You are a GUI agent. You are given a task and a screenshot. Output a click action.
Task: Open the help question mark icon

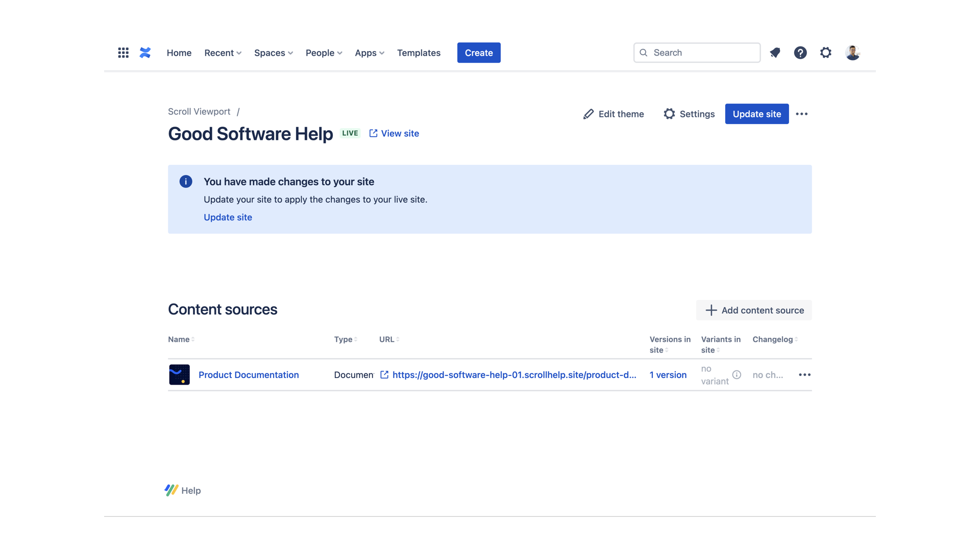pos(800,53)
